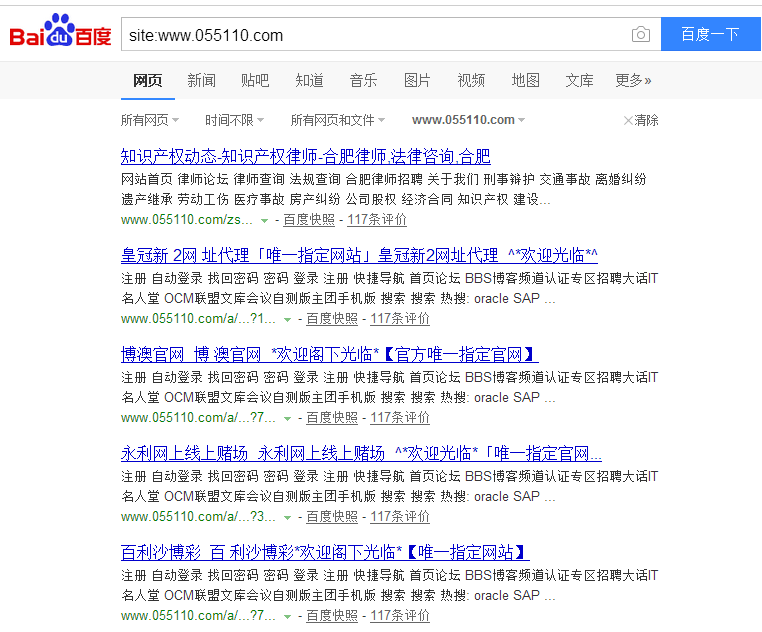Viewport: 762px width, 632px height.
Task: Open the 时间不限 time filter dropdown
Action: pos(234,120)
